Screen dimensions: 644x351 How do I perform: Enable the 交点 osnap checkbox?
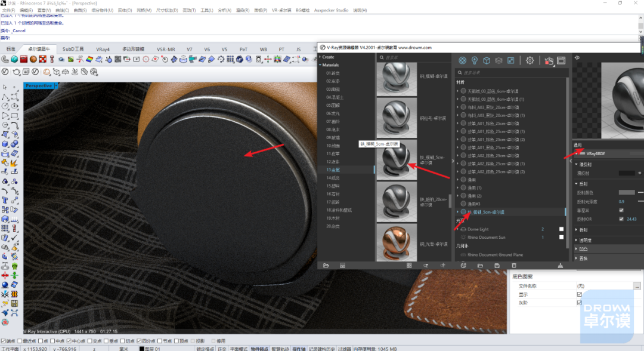(x=89, y=341)
